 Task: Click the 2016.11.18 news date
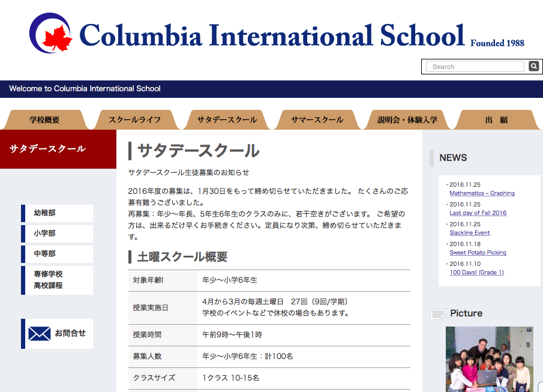[x=465, y=244]
